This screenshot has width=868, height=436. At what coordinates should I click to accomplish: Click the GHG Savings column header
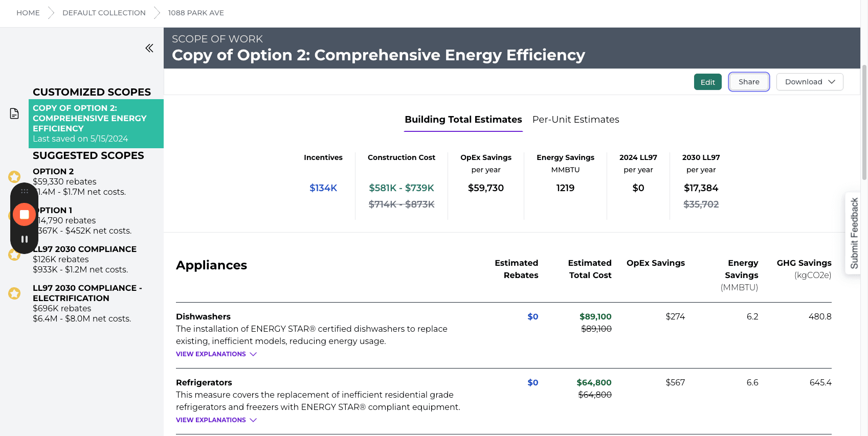(x=804, y=269)
